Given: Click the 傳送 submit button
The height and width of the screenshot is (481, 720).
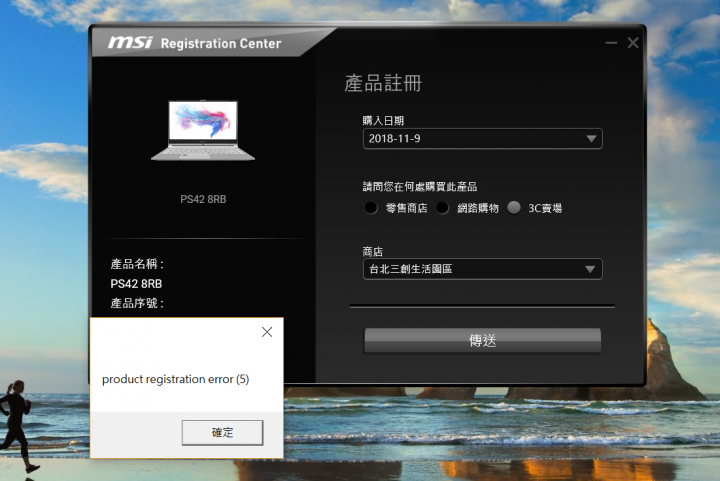Looking at the screenshot, I should [x=482, y=341].
